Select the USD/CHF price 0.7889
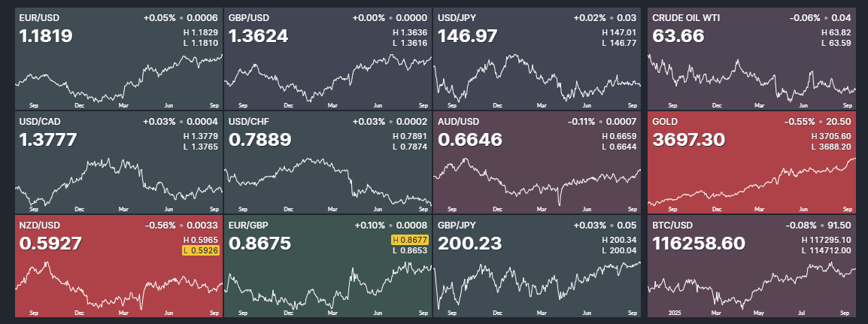The height and width of the screenshot is (324, 868). (x=259, y=140)
